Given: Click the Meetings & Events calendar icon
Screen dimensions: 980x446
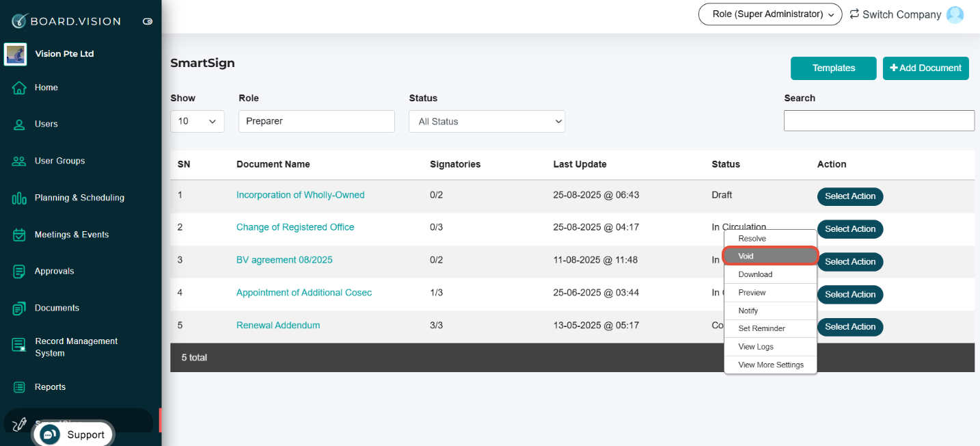Looking at the screenshot, I should click(x=19, y=235).
